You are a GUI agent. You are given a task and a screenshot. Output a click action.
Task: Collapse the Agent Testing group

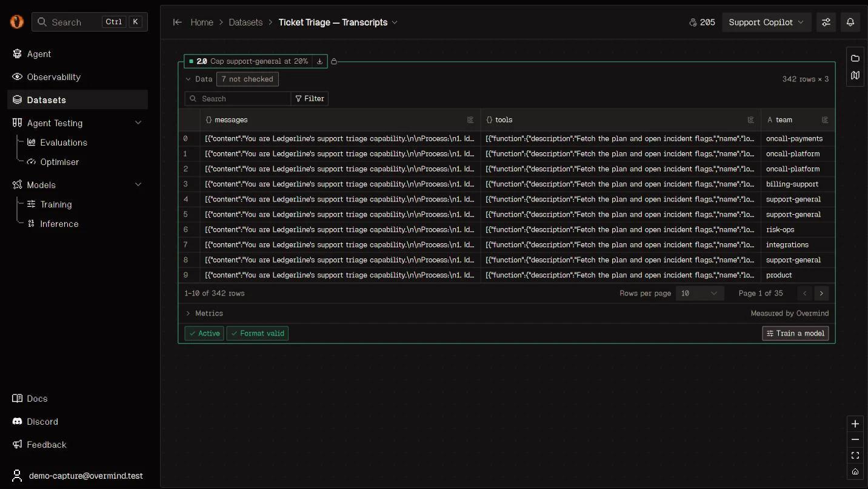pos(138,123)
